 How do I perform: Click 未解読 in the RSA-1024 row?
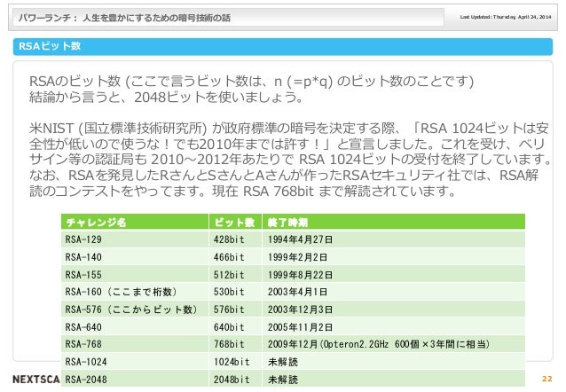[283, 362]
